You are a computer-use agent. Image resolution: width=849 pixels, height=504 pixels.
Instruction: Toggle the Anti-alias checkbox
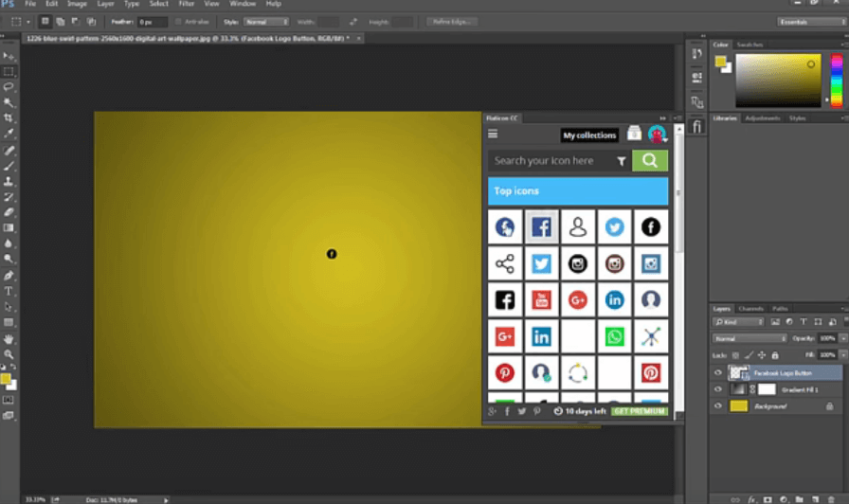[177, 22]
